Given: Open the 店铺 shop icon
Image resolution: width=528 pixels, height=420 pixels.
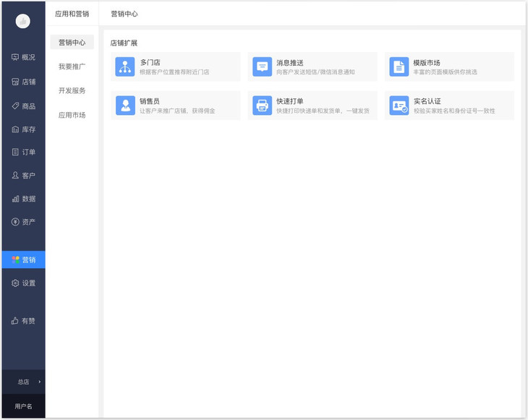Looking at the screenshot, I should (x=15, y=82).
